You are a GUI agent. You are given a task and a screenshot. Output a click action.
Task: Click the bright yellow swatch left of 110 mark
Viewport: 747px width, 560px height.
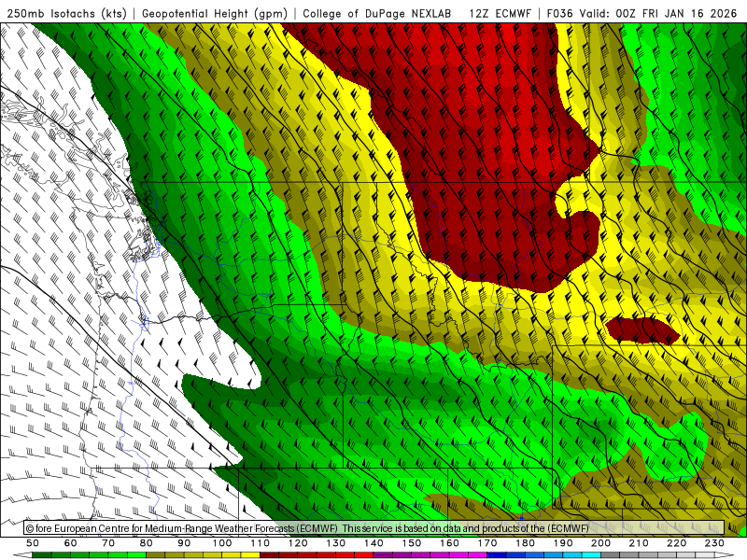tap(250, 555)
